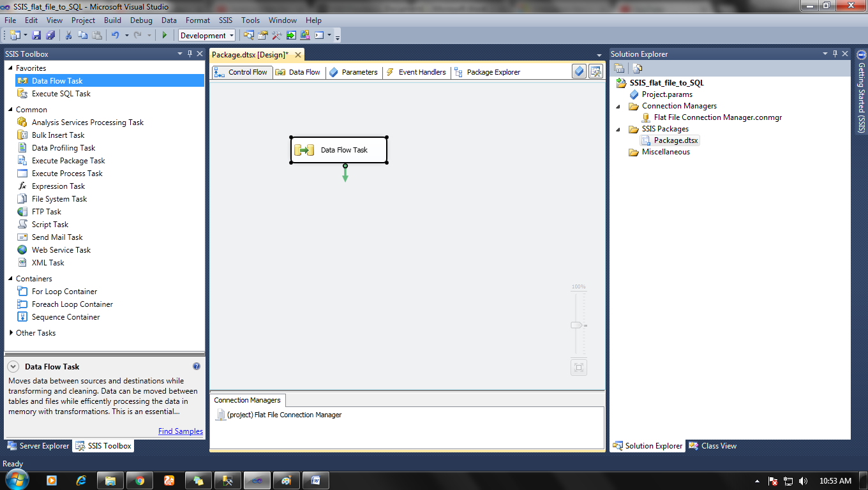
Task: Click the Find Samples link
Action: click(181, 431)
